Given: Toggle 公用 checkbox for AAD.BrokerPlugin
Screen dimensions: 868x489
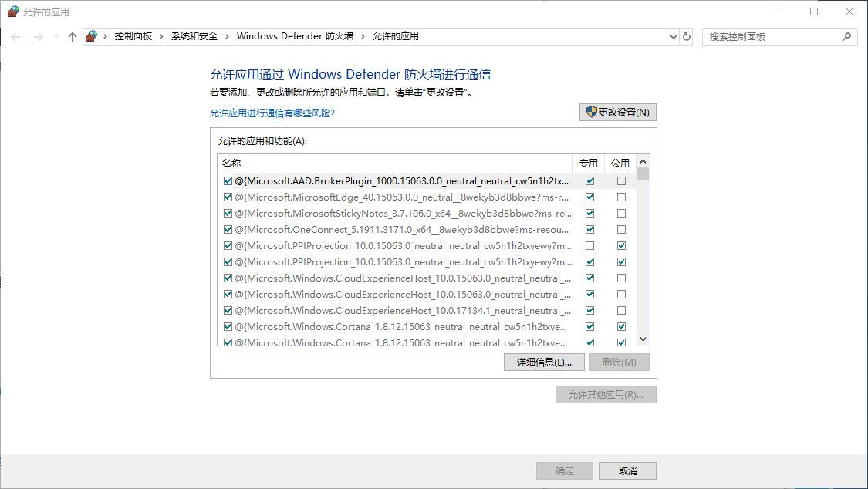Looking at the screenshot, I should [x=621, y=181].
